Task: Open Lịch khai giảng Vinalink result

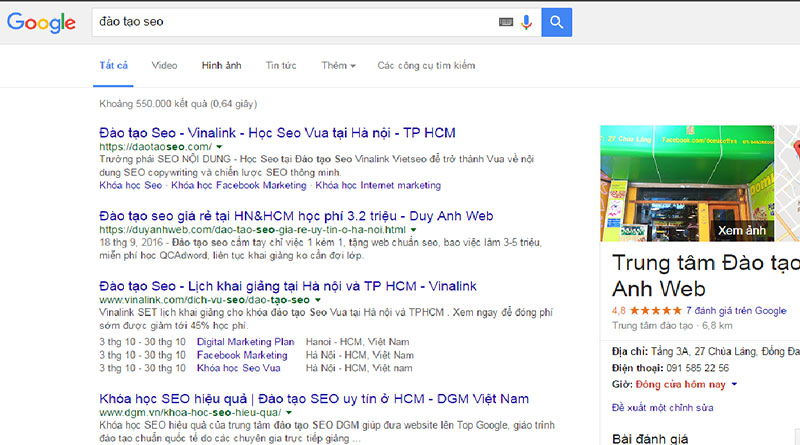Action: 288,286
